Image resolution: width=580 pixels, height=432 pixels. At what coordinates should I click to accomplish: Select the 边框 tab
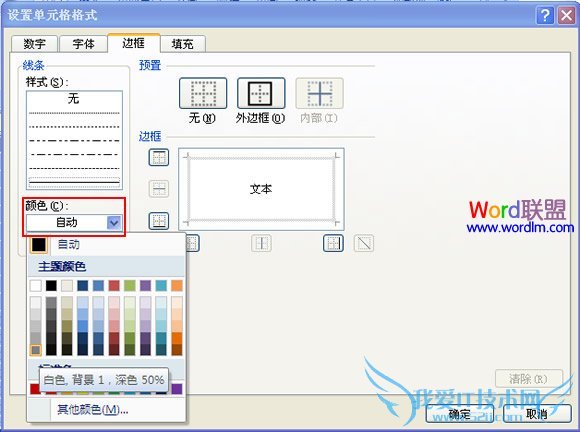pos(134,43)
